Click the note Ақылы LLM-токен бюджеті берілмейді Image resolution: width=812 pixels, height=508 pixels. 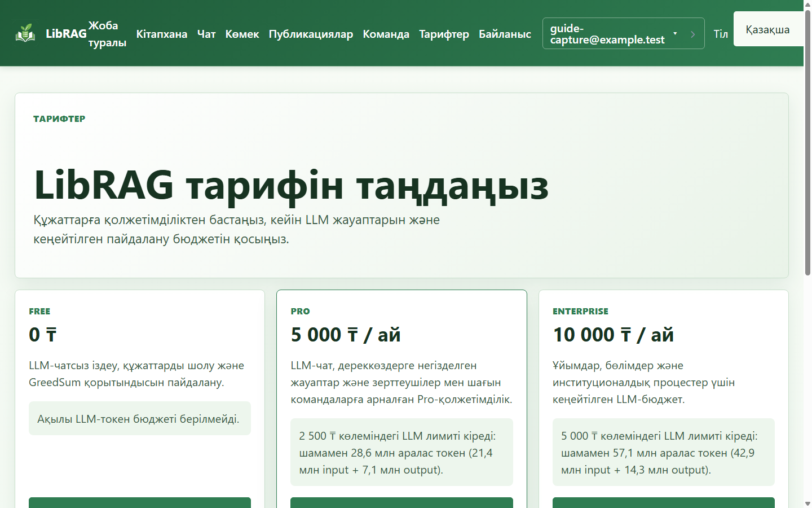(x=140, y=418)
